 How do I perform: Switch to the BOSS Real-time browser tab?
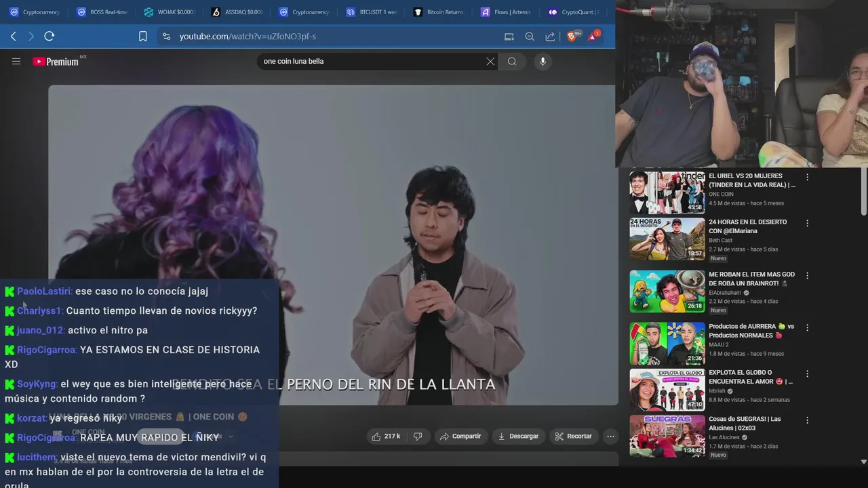[102, 12]
